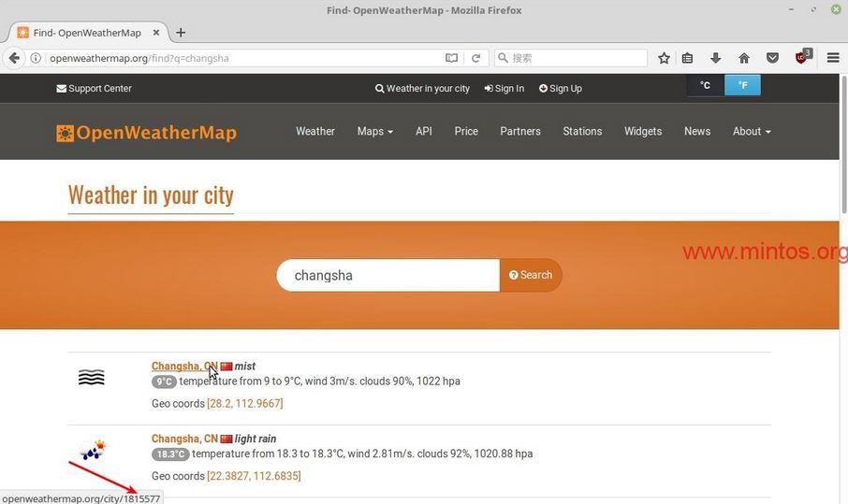This screenshot has height=504, width=848.
Task: Click the city search field containing changsha
Action: (x=387, y=275)
